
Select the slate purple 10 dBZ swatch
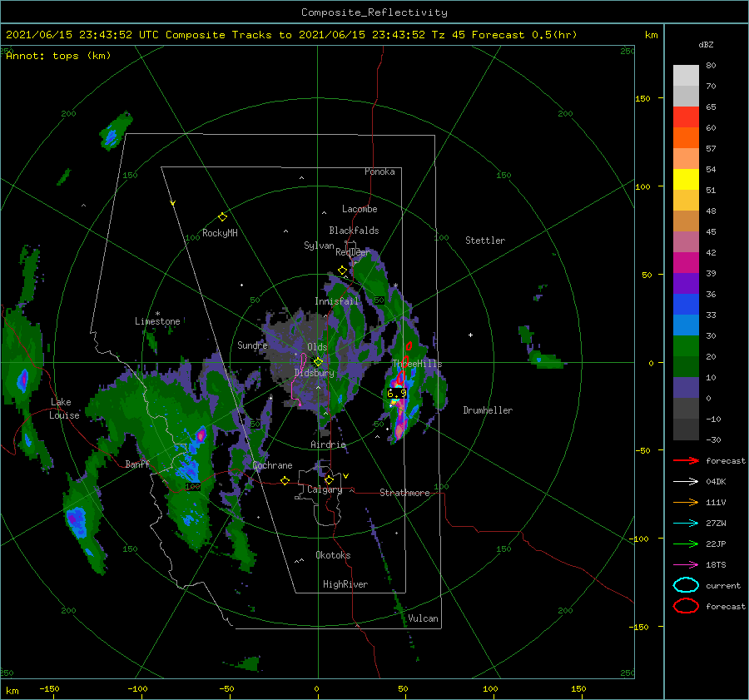click(x=686, y=387)
